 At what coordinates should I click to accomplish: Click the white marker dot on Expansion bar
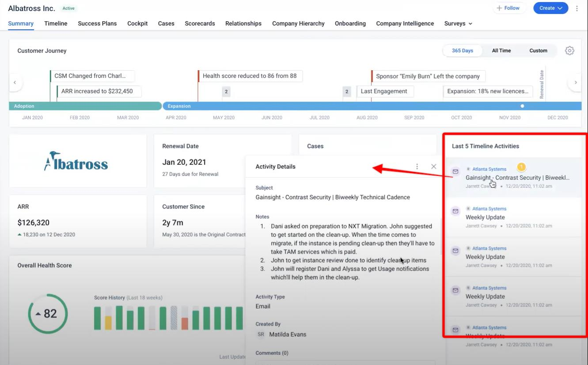click(x=522, y=106)
